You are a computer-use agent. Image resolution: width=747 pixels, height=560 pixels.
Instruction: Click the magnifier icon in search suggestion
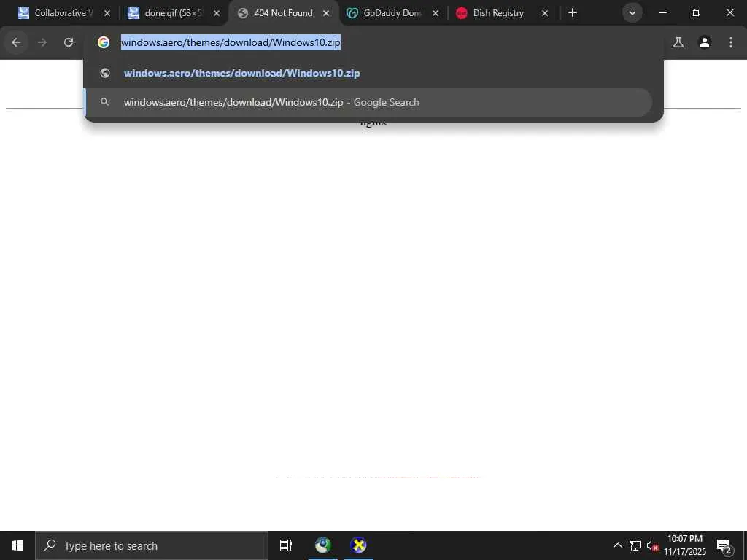pos(105,102)
